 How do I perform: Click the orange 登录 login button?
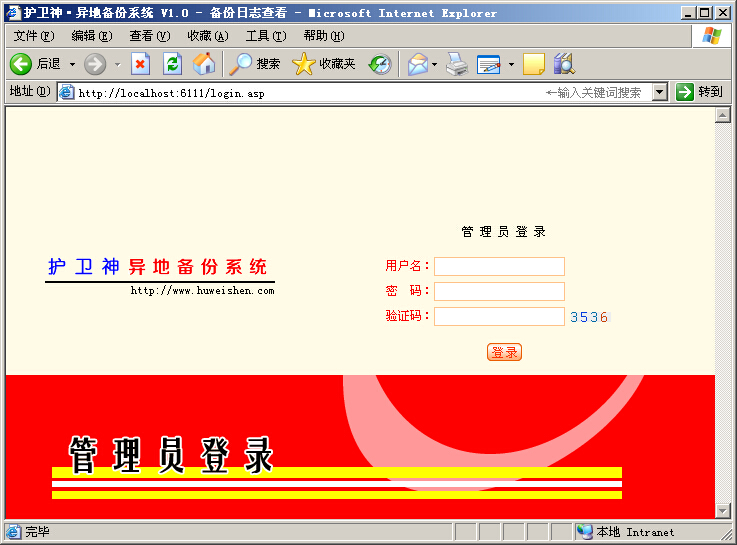pyautogui.click(x=504, y=352)
